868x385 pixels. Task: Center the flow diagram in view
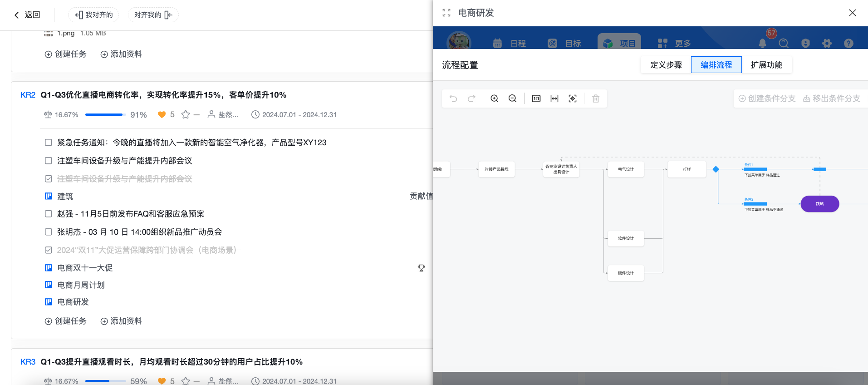click(573, 99)
